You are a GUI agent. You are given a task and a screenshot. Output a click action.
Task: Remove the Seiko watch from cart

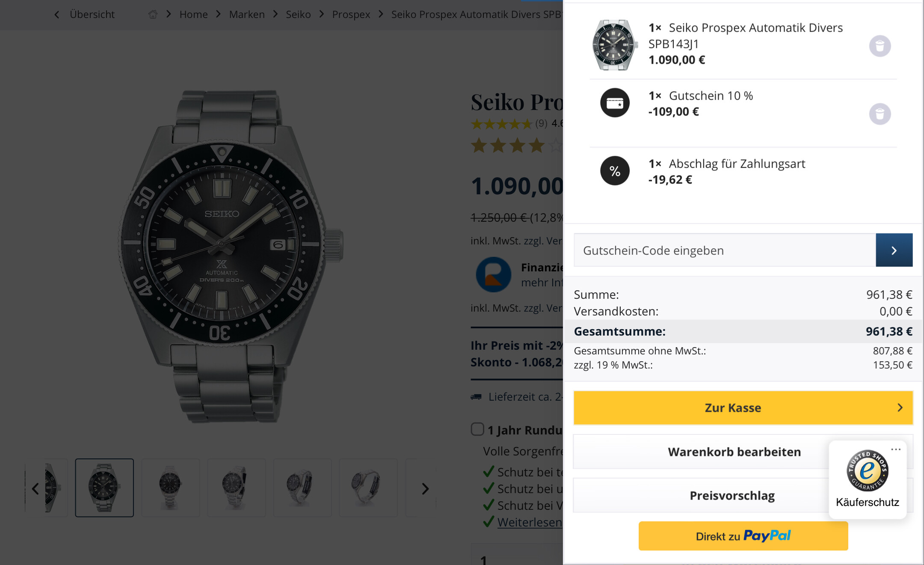[880, 46]
